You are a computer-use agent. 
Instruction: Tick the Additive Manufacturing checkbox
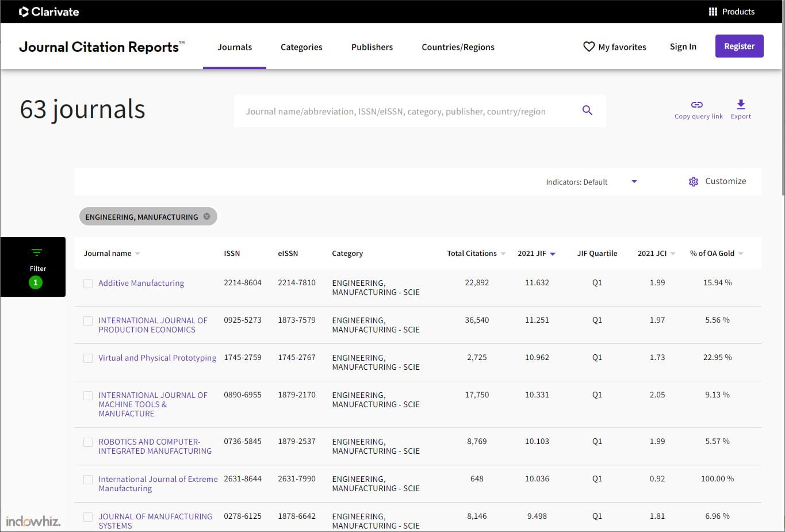(x=88, y=284)
